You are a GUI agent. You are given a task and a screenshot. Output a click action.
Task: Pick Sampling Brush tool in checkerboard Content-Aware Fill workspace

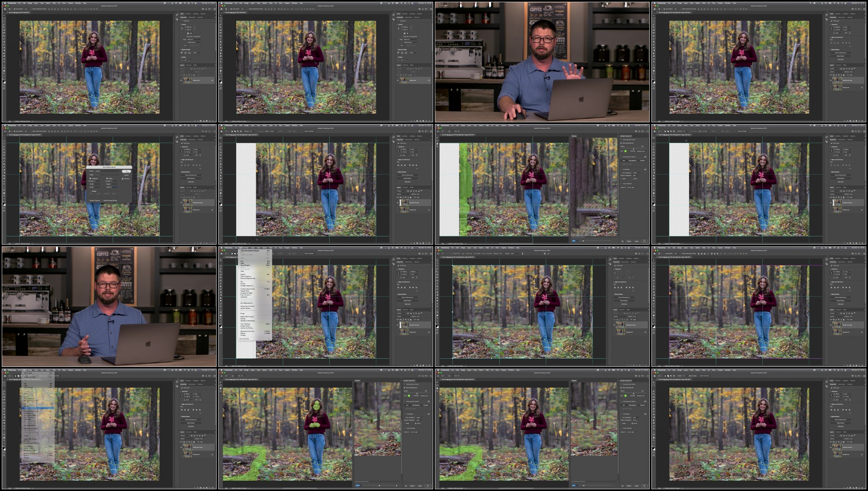[x=437, y=138]
